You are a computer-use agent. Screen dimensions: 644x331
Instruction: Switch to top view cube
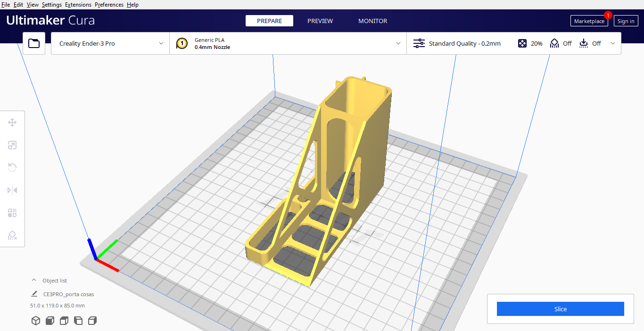[64, 321]
